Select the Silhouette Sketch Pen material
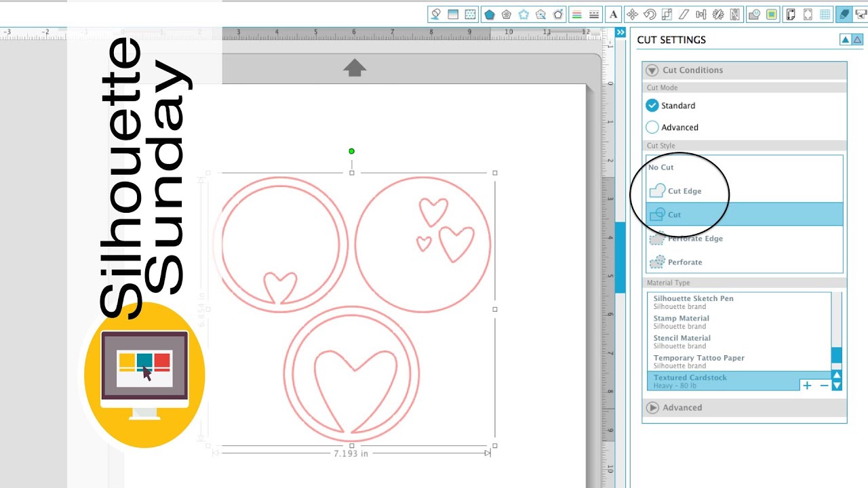The image size is (868, 488). (x=739, y=302)
